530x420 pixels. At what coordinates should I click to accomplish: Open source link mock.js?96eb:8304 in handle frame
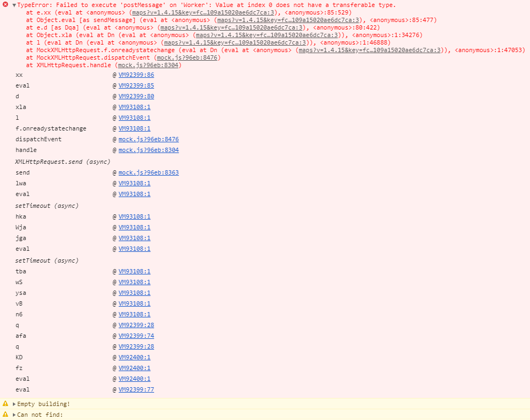(149, 149)
